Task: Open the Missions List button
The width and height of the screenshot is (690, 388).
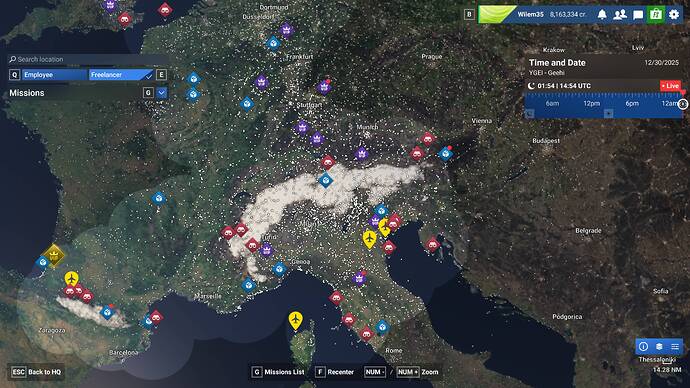Action: pyautogui.click(x=279, y=372)
